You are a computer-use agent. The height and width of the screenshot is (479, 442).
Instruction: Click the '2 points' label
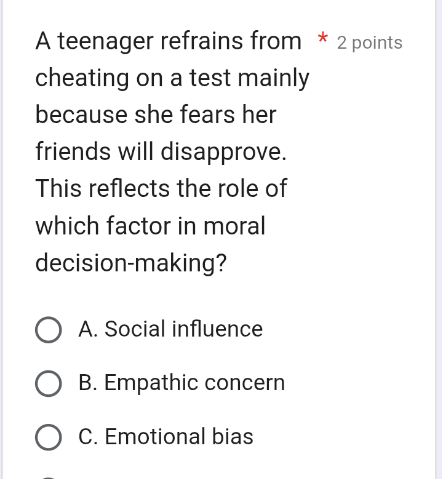pos(370,43)
